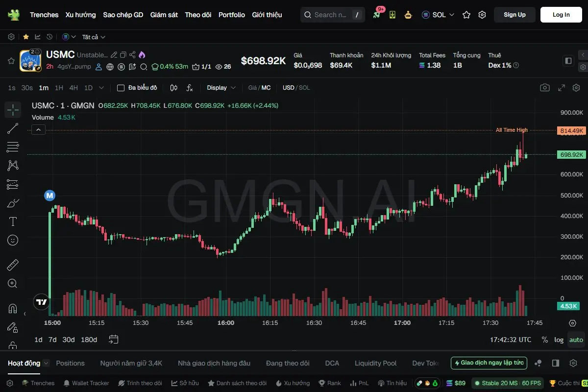The height and width of the screenshot is (392, 588).
Task: Select the trend line drawing tool
Action: 13,128
